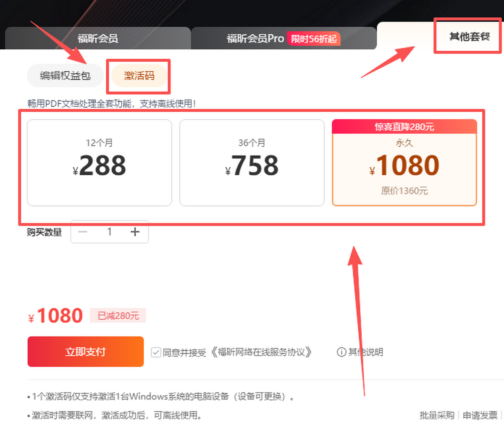Click the 限时56折起 promo badge
The width and height of the screenshot is (504, 425).
tap(314, 38)
